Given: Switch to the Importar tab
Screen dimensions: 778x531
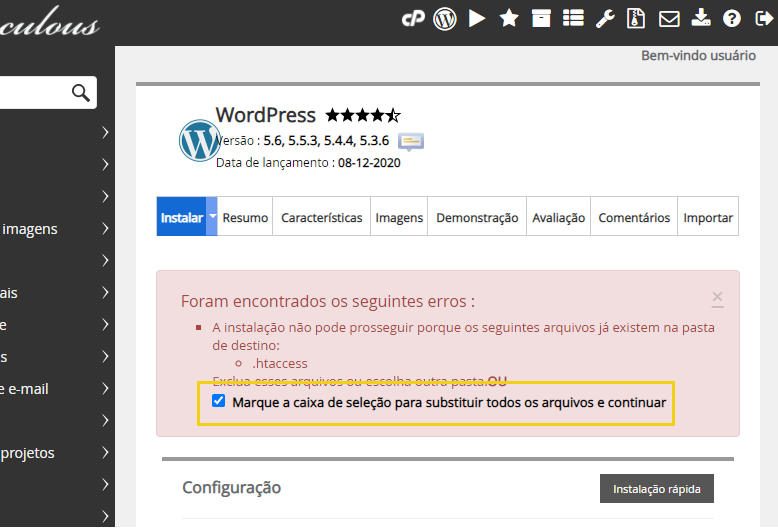Looking at the screenshot, I should pyautogui.click(x=708, y=217).
